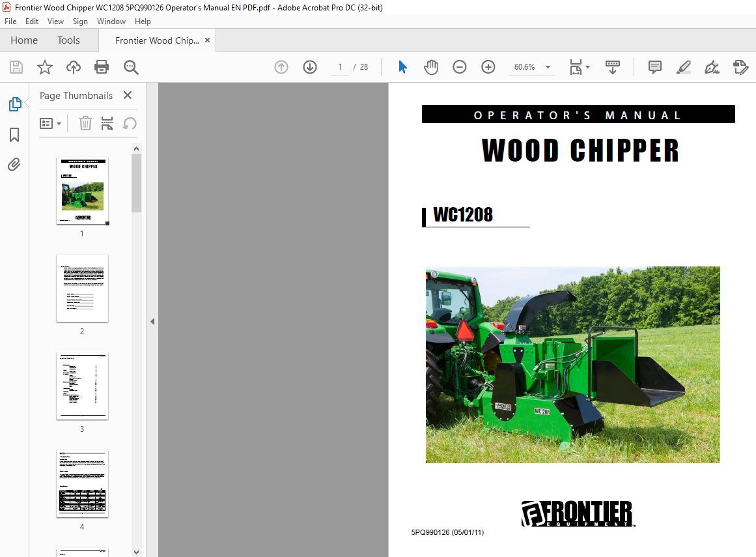Select the page 3 thumbnail
This screenshot has width=756, height=557.
(x=83, y=386)
